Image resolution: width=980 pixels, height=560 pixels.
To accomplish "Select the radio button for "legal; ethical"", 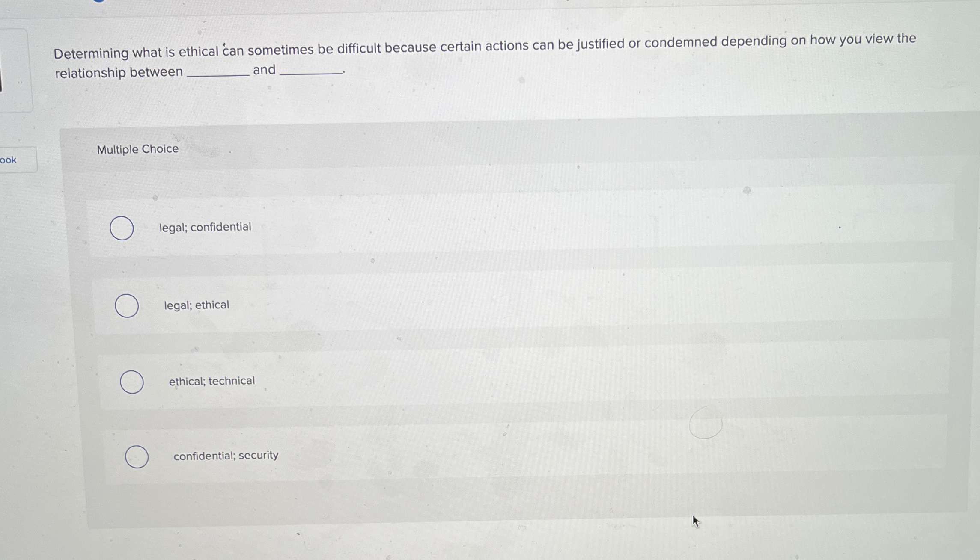I will (x=127, y=305).
